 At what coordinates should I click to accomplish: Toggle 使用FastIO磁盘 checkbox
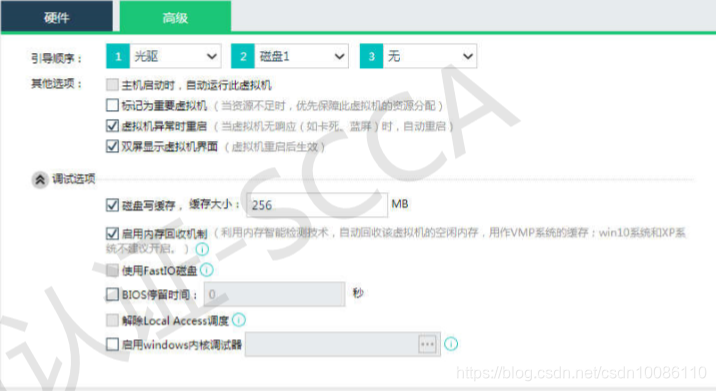coord(112,270)
